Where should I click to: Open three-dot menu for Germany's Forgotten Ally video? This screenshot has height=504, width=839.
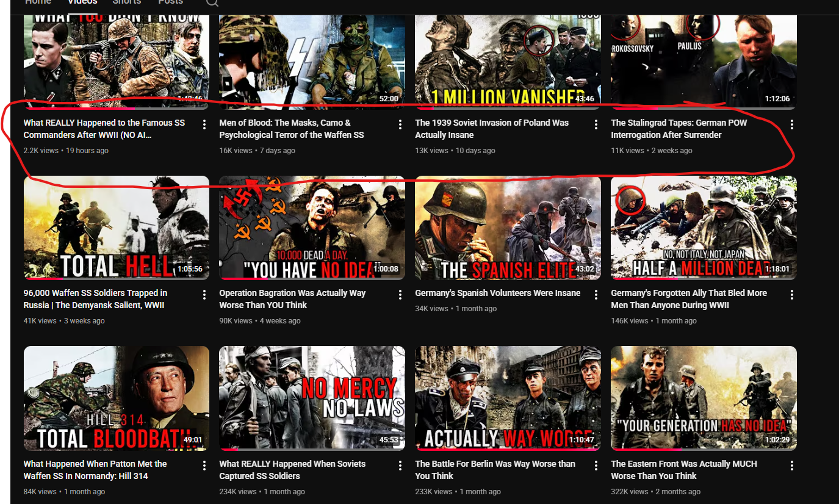pyautogui.click(x=792, y=295)
